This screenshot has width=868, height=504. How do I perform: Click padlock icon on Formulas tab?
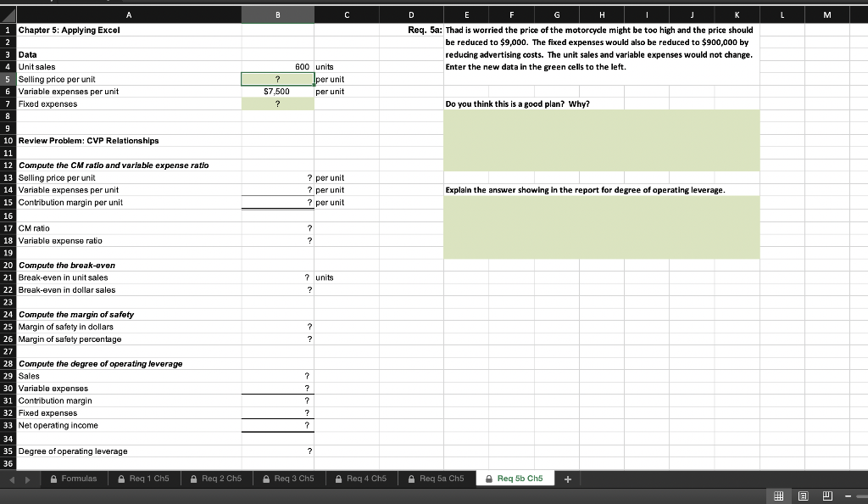pos(52,478)
